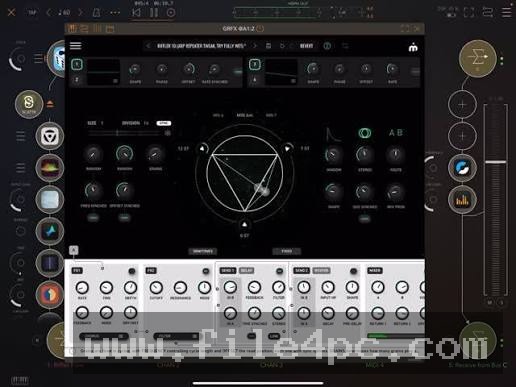Tap the TAP tempo button
Image resolution: width=516 pixels, height=387 pixels.
[32, 13]
